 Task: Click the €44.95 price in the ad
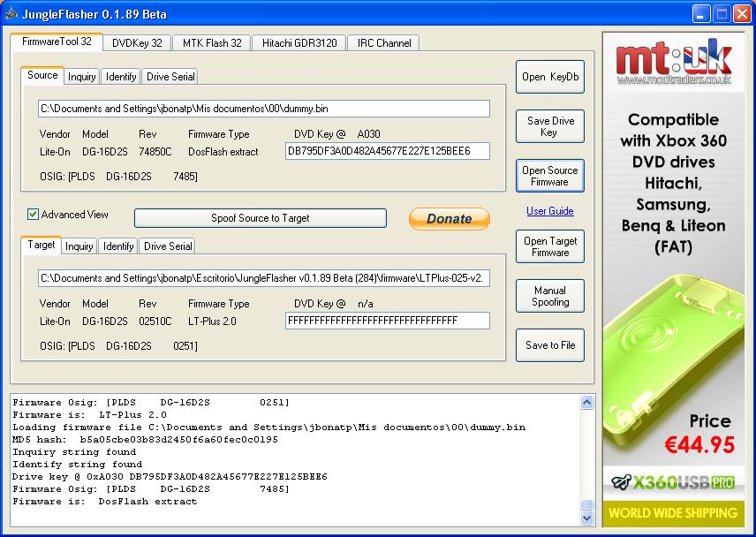(699, 445)
